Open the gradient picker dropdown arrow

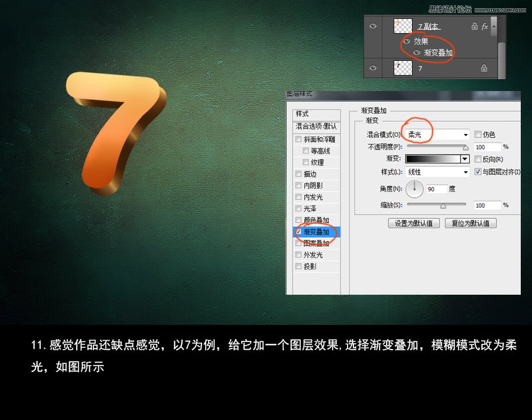(x=465, y=159)
